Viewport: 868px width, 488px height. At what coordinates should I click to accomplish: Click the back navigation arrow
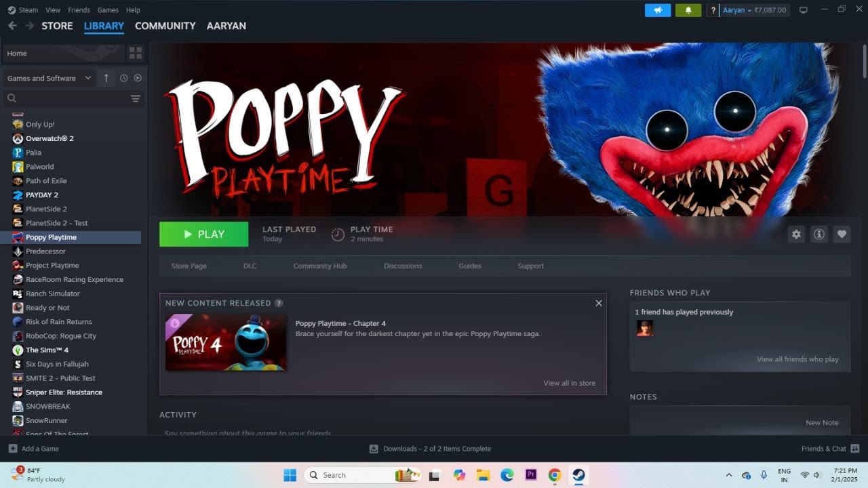pos(12,26)
